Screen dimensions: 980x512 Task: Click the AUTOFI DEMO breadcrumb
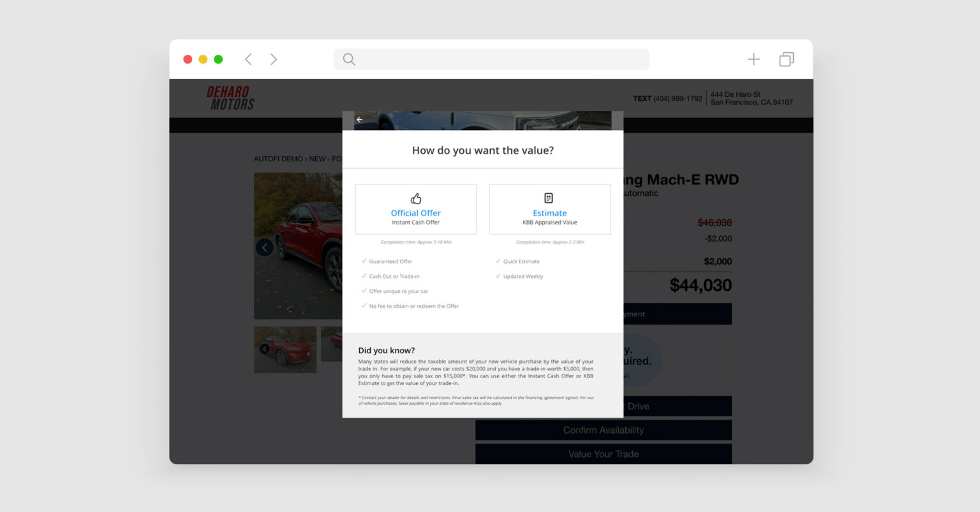coord(278,159)
